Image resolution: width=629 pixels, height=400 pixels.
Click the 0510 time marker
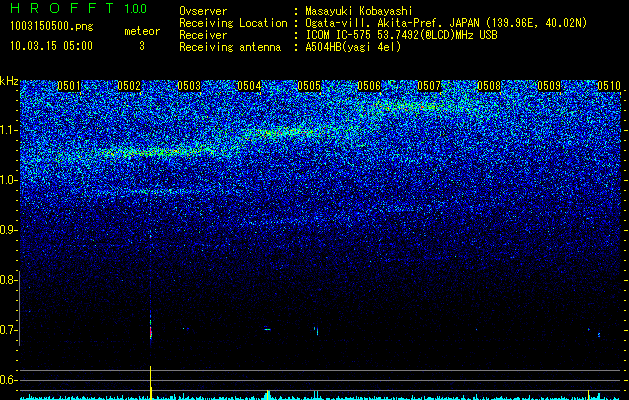pyautogui.click(x=609, y=86)
